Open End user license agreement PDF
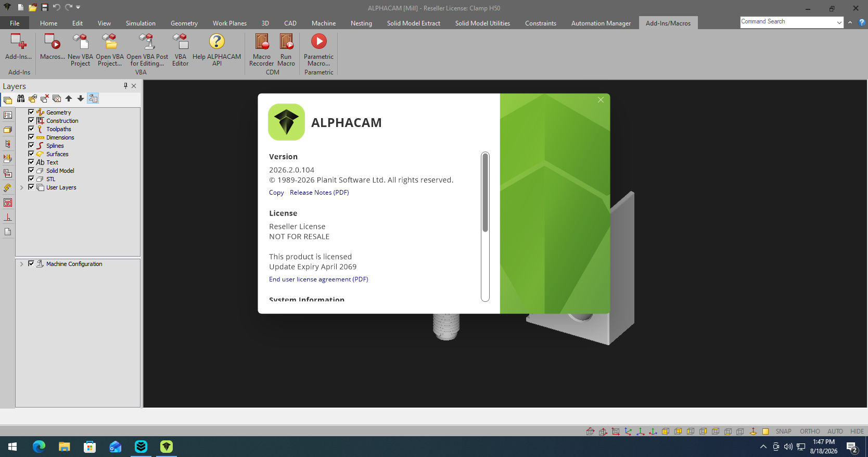868x457 pixels. tap(318, 280)
